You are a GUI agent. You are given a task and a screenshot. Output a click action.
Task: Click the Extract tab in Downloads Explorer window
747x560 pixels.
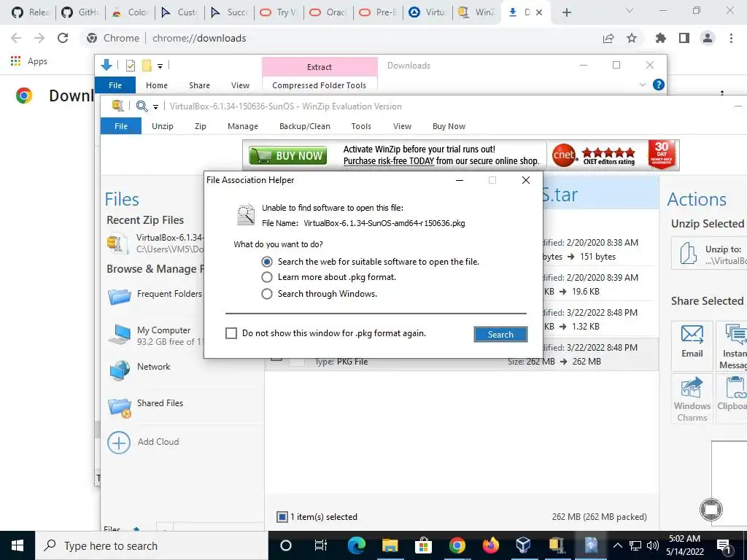coord(320,67)
